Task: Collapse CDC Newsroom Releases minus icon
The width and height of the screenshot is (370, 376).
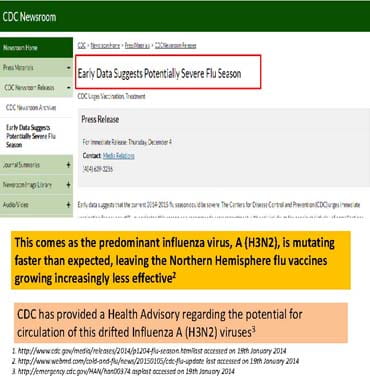Action: (x=68, y=88)
